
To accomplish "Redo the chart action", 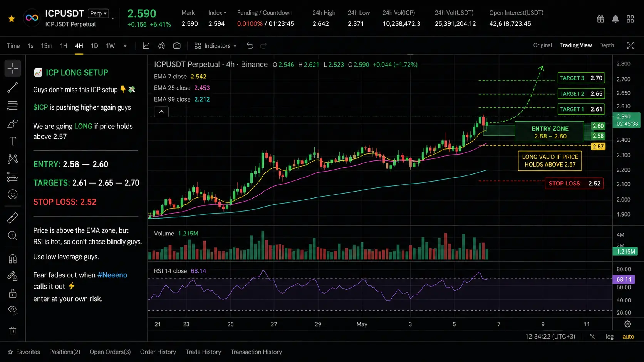I will [x=263, y=46].
